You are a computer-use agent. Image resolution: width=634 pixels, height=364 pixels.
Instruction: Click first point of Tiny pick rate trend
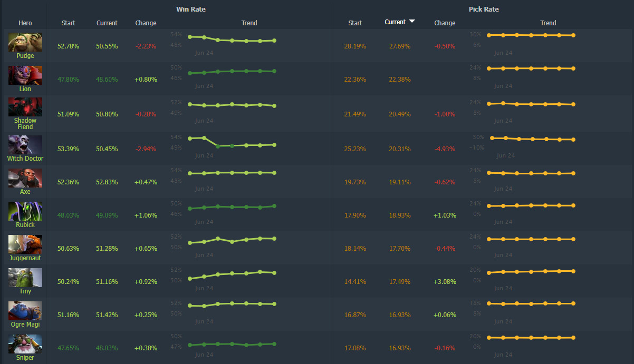489,273
